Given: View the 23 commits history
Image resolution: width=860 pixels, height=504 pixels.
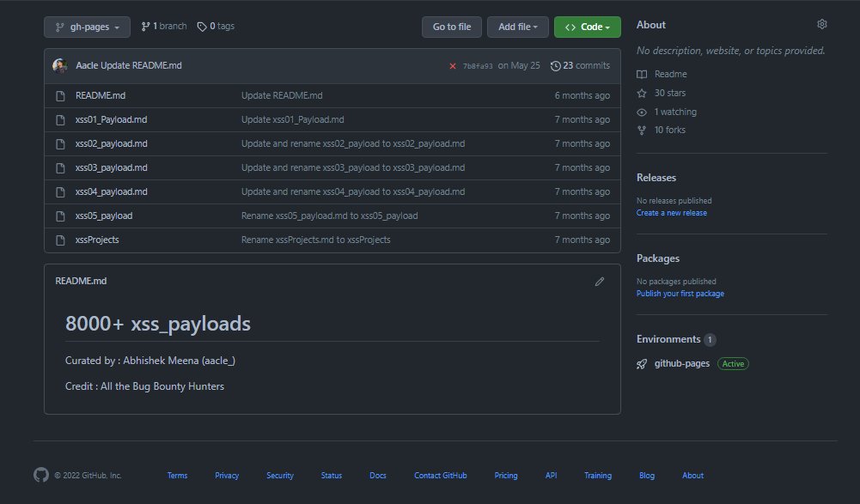Looking at the screenshot, I should coord(586,65).
